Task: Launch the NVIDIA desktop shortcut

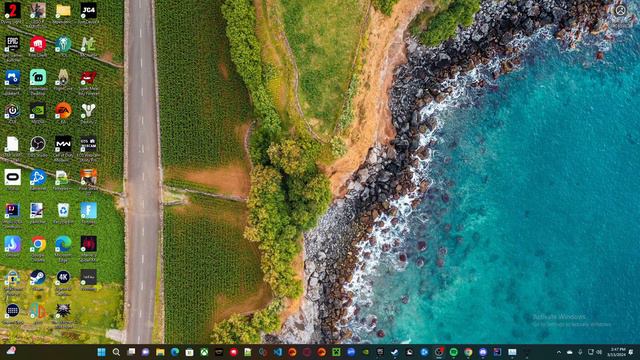Action: pyautogui.click(x=38, y=111)
